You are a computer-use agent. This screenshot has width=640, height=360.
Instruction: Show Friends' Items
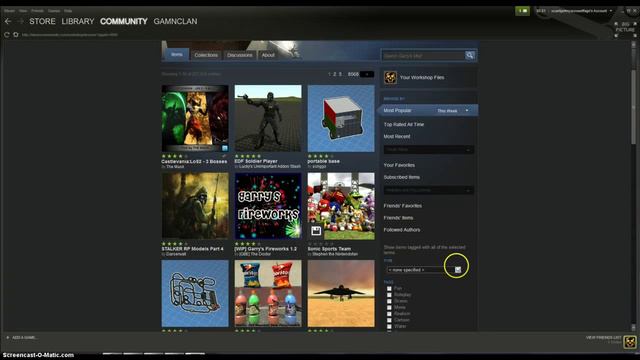click(398, 218)
